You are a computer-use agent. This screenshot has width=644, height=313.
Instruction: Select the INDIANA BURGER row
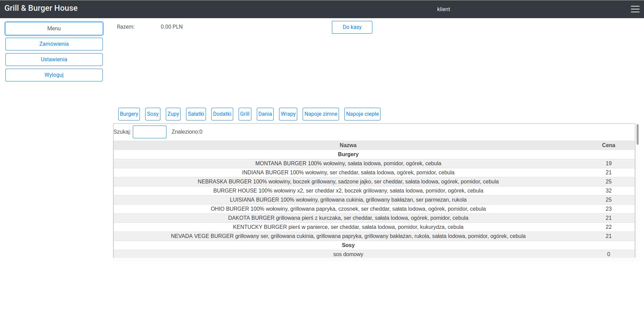[x=374, y=173]
